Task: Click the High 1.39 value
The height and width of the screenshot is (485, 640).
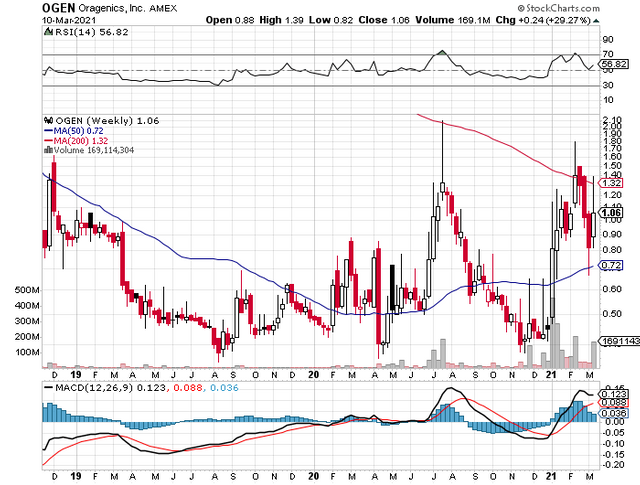Action: click(x=281, y=20)
